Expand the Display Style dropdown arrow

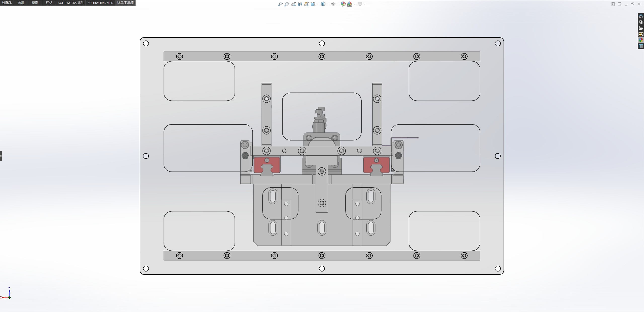pyautogui.click(x=328, y=4)
